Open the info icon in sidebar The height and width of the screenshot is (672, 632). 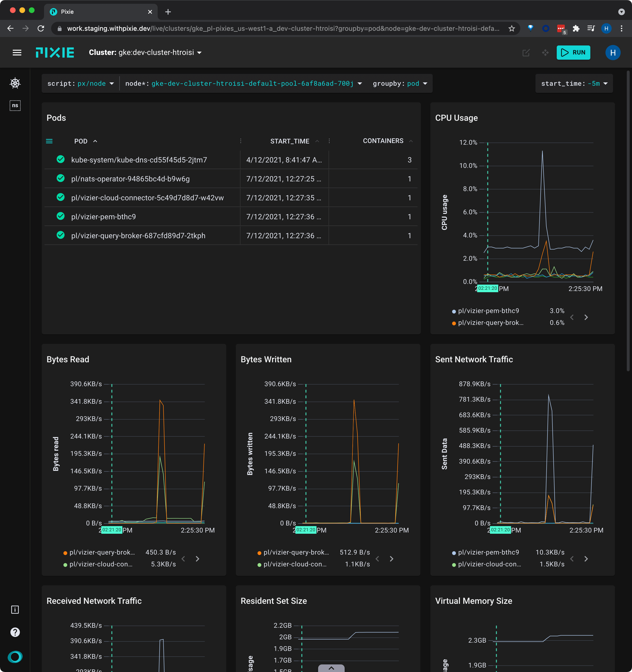15,609
